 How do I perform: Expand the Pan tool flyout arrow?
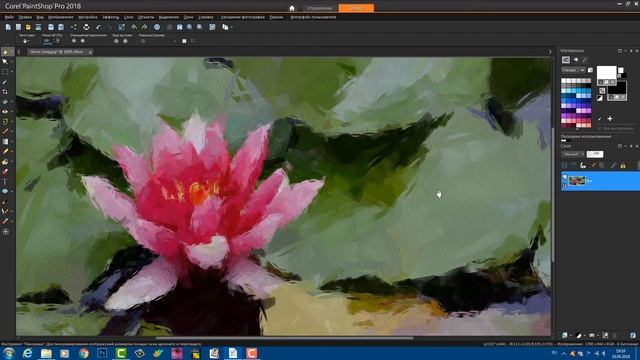click(11, 52)
